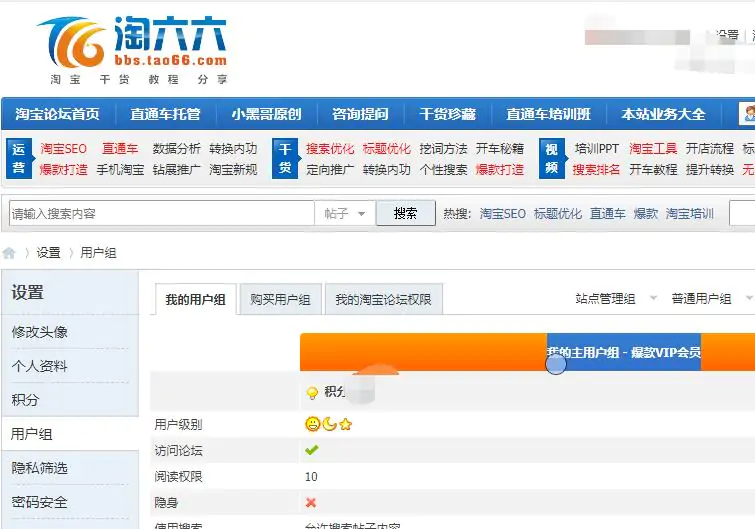Click the smiley user level icon
Screen dimensions: 755x529
tap(312, 424)
